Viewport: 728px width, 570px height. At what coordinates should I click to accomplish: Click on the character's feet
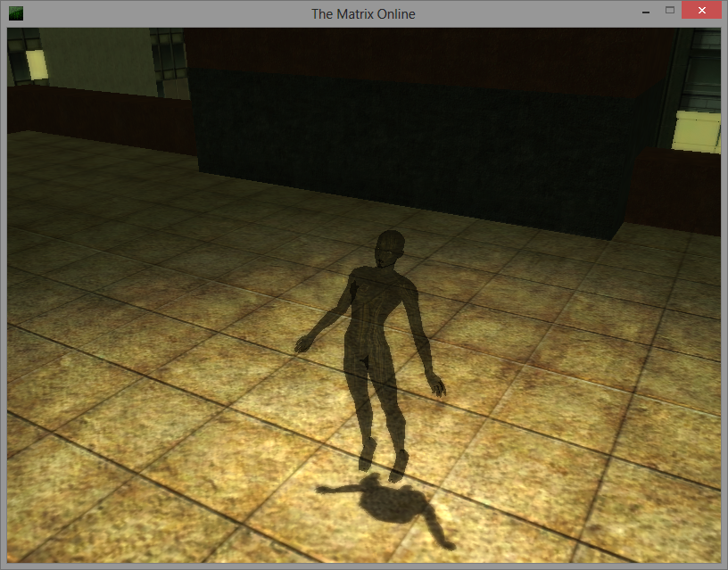(x=384, y=460)
